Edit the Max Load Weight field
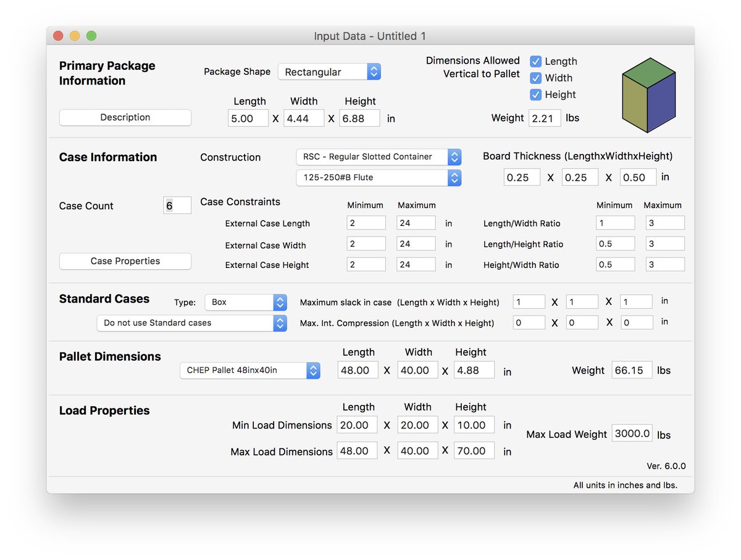741x560 pixels. coord(632,433)
